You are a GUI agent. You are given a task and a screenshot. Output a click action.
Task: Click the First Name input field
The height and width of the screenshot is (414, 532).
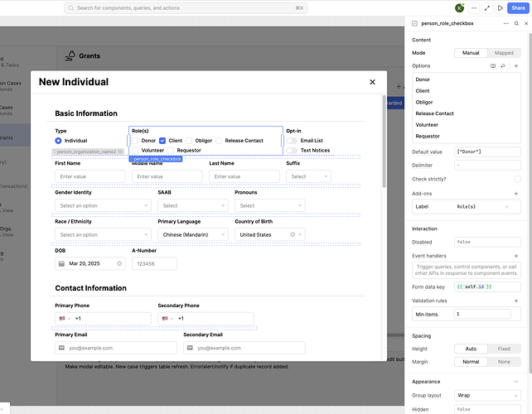tap(90, 176)
